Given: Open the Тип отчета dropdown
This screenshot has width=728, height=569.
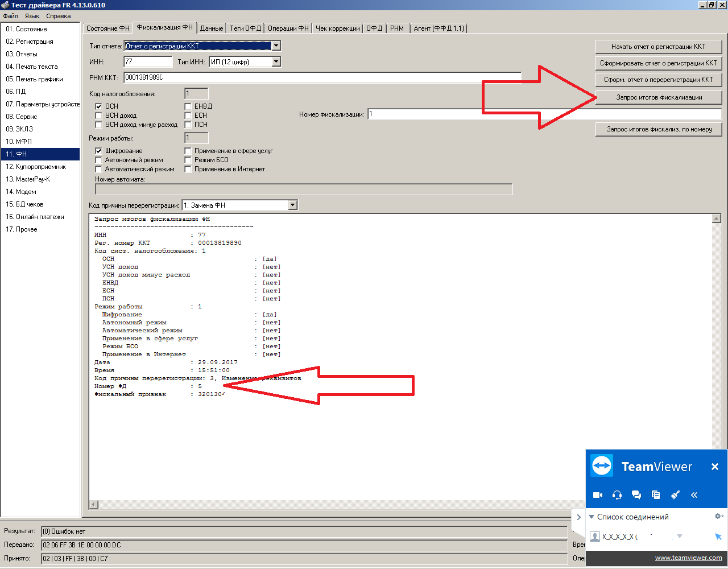Looking at the screenshot, I should point(276,46).
